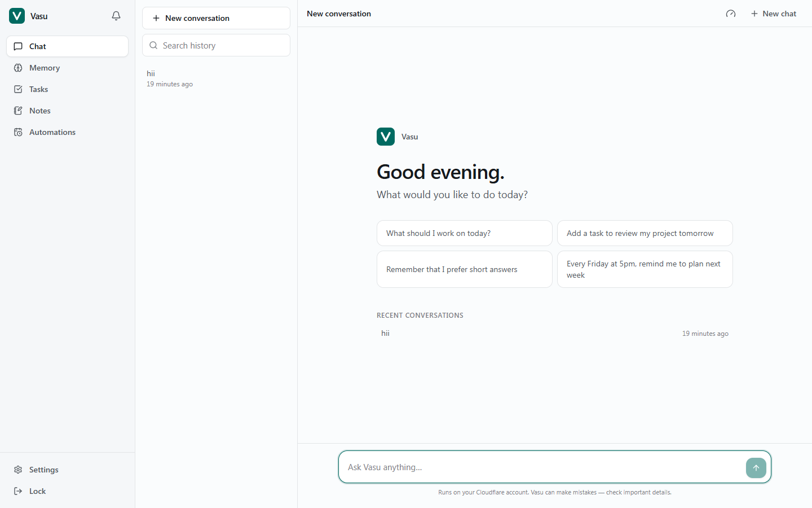Click the Automations clock icon

pyautogui.click(x=18, y=132)
